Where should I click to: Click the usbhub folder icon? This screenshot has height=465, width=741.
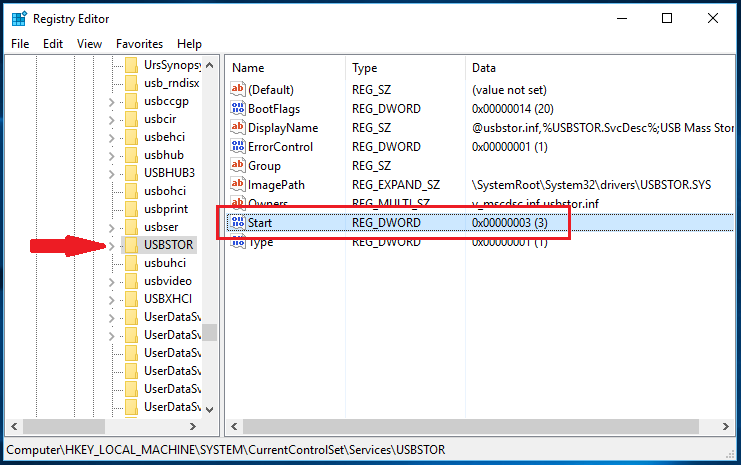click(131, 155)
